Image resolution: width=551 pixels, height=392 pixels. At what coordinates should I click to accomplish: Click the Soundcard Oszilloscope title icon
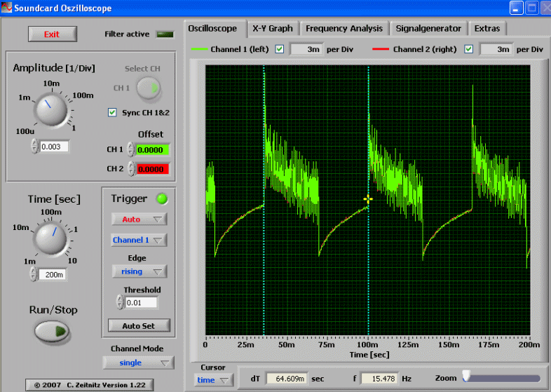(x=6, y=8)
